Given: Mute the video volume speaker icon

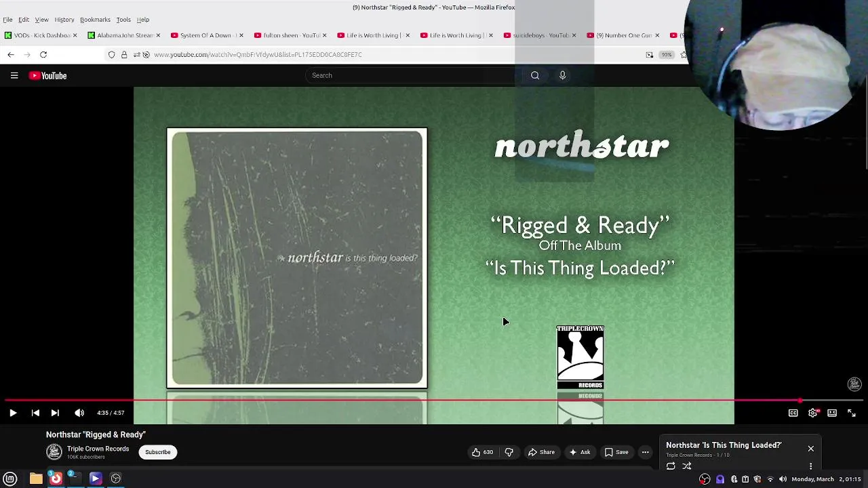Looking at the screenshot, I should pos(79,413).
